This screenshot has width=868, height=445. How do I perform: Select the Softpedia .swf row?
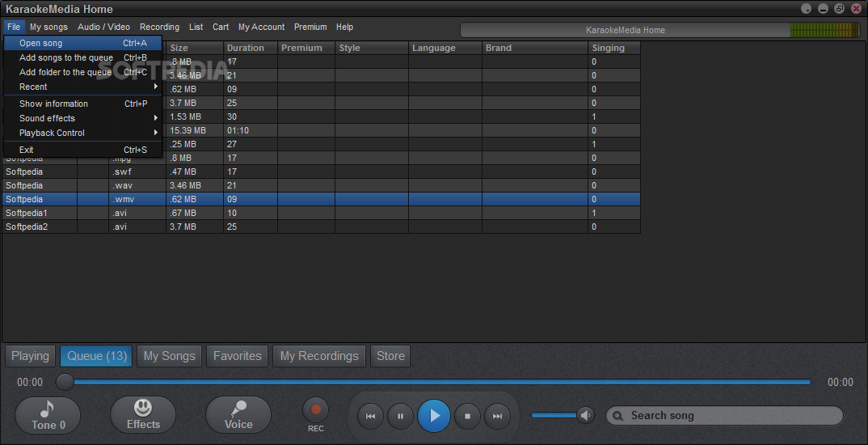coord(322,172)
